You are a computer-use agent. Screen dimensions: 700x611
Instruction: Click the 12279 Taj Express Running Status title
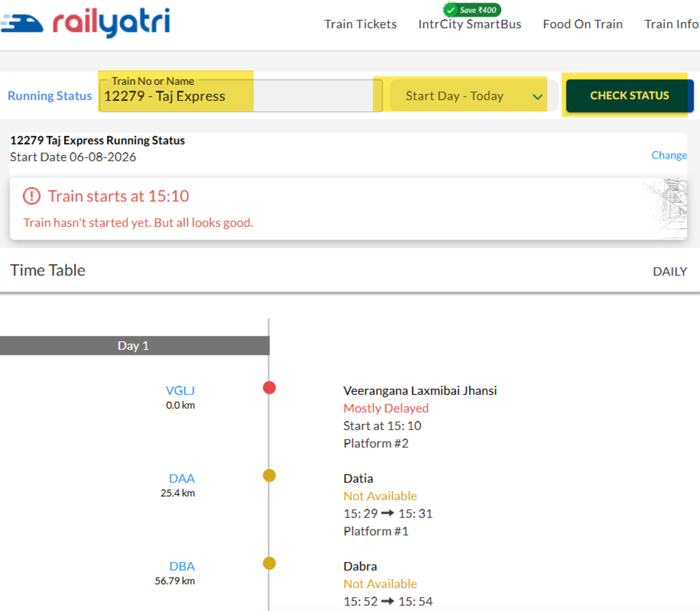(x=97, y=141)
